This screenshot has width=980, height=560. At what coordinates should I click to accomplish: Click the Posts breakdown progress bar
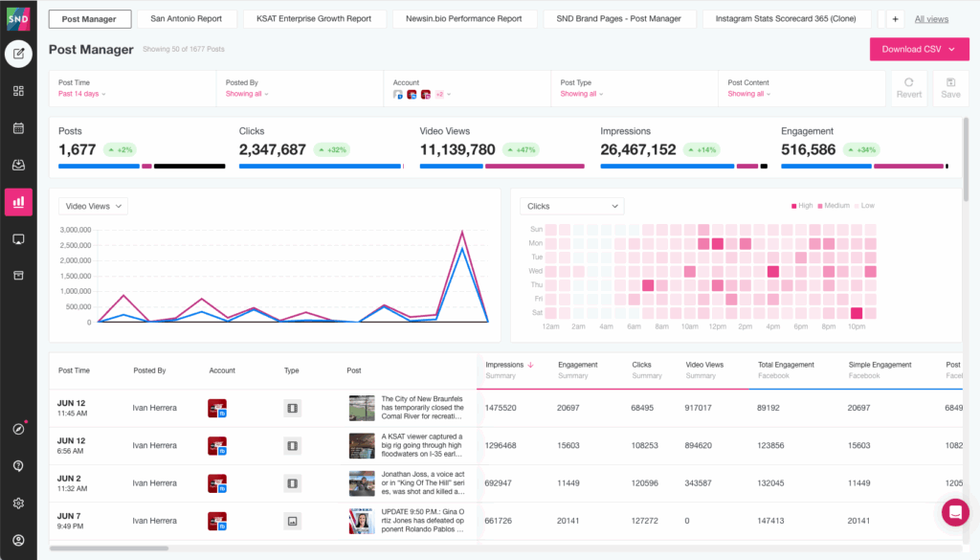(x=142, y=167)
